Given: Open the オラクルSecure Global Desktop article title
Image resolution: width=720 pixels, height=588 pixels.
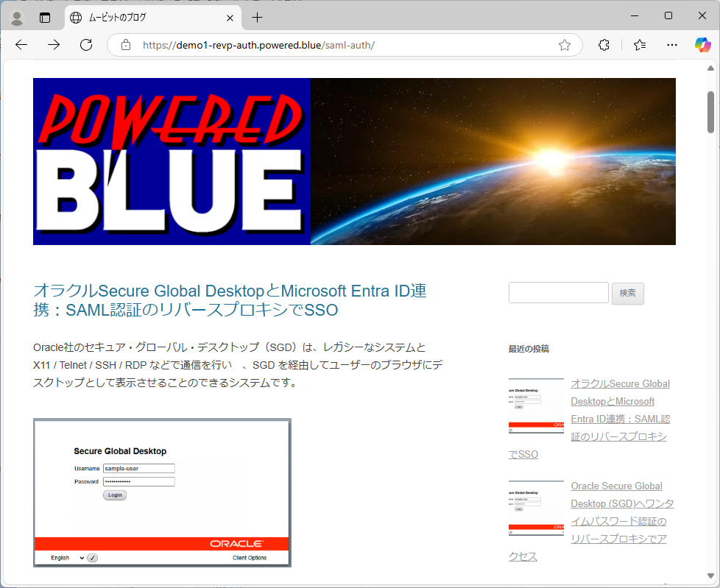Looking at the screenshot, I should tap(230, 300).
